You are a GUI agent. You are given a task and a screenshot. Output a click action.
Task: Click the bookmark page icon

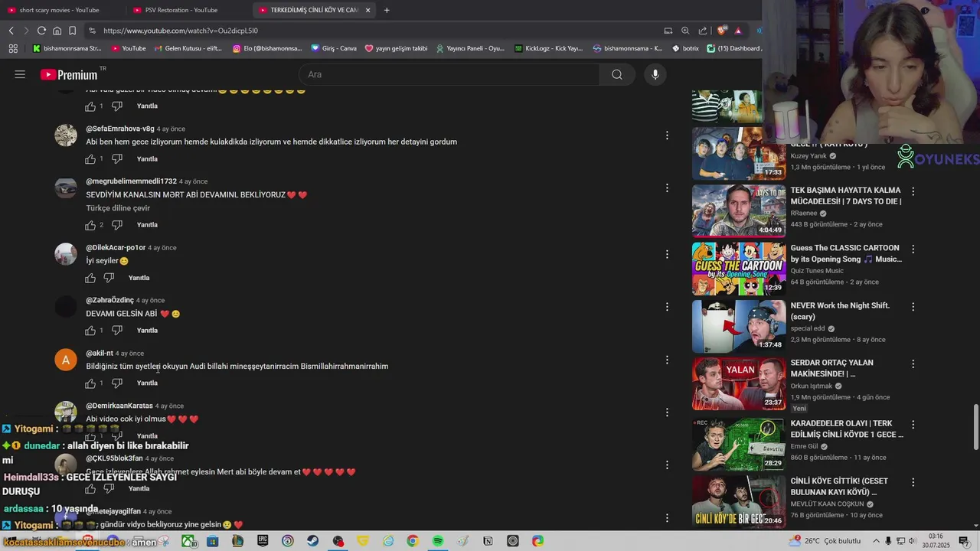(x=72, y=31)
